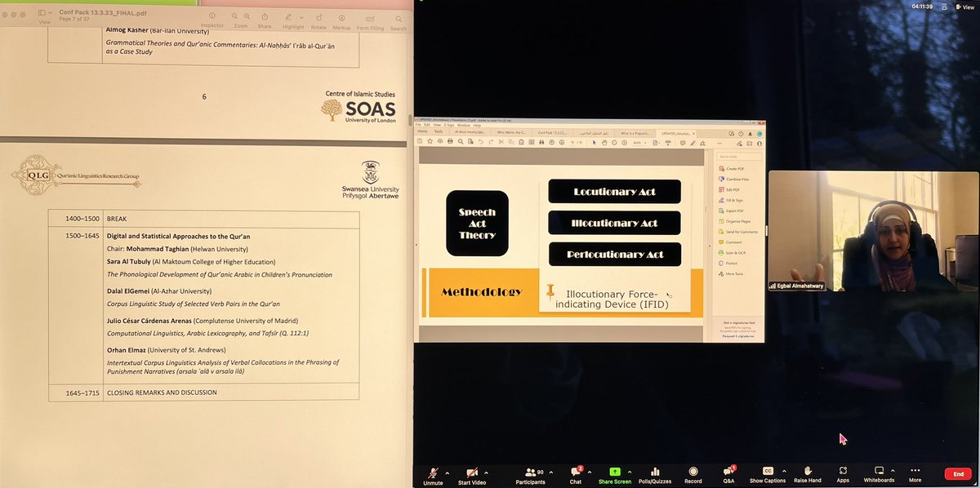Click the zoom out magnifier in Preview
This screenshot has width=980, height=488.
click(234, 16)
